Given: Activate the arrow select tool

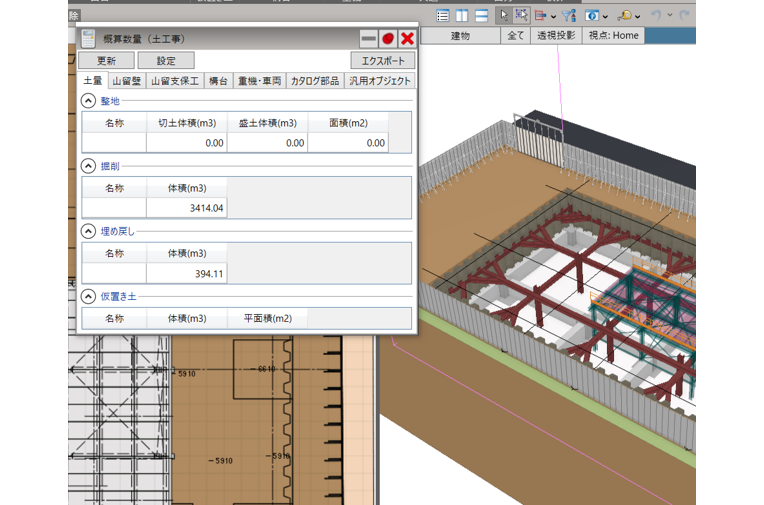Looking at the screenshot, I should 505,15.
